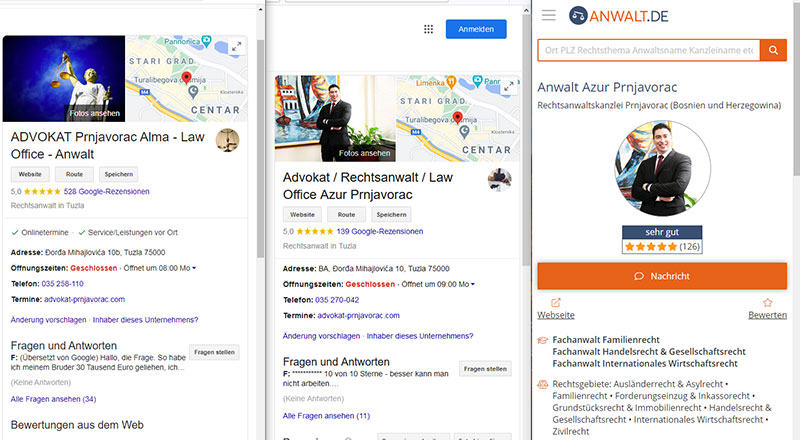Click Inhaber dieses Unternehmens? in Alma panel

coord(145,320)
